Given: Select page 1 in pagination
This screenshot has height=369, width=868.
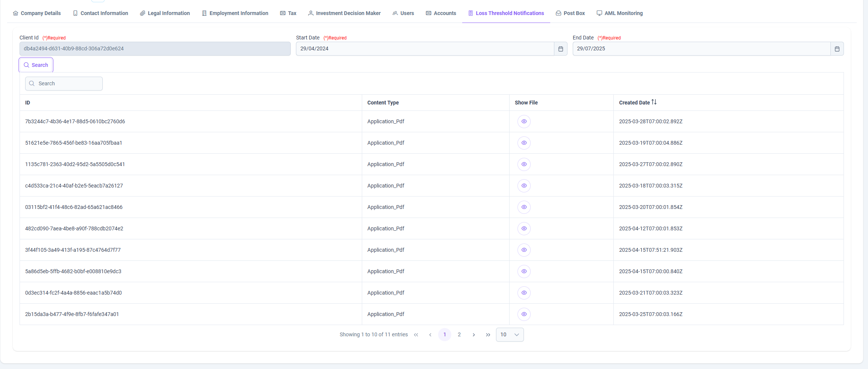Looking at the screenshot, I should tap(445, 335).
